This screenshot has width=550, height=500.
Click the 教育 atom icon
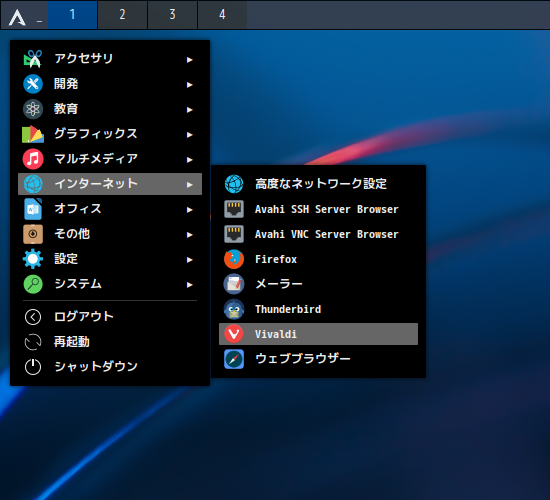point(33,109)
